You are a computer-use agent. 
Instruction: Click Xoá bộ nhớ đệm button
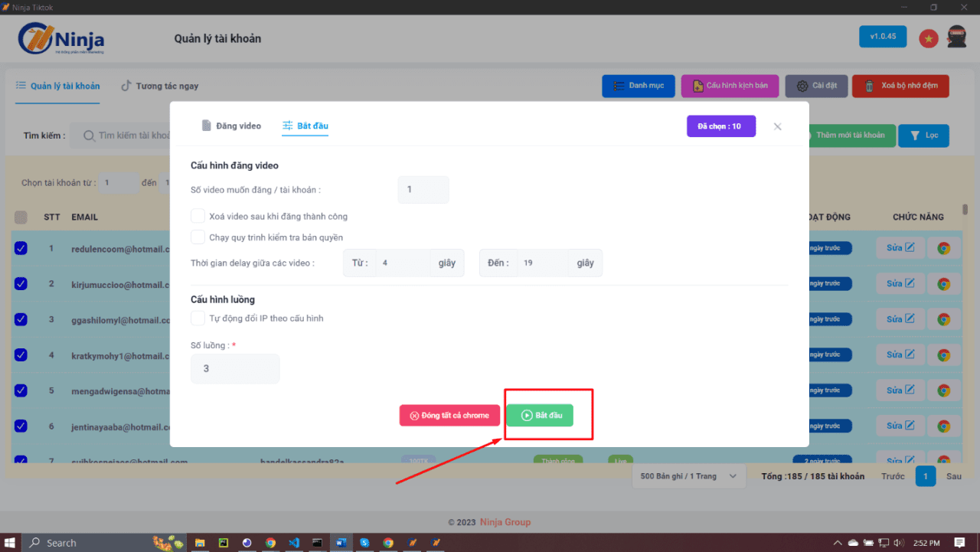[900, 86]
